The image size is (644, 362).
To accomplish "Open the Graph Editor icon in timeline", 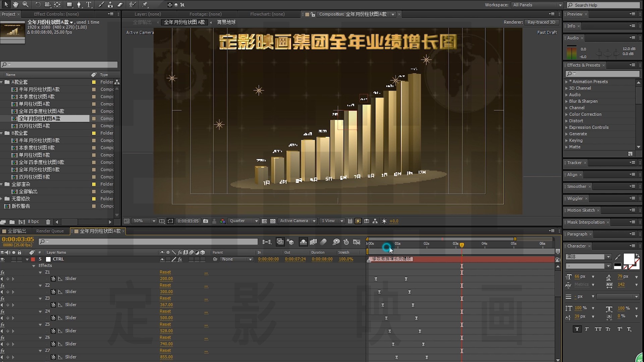I will point(357,242).
